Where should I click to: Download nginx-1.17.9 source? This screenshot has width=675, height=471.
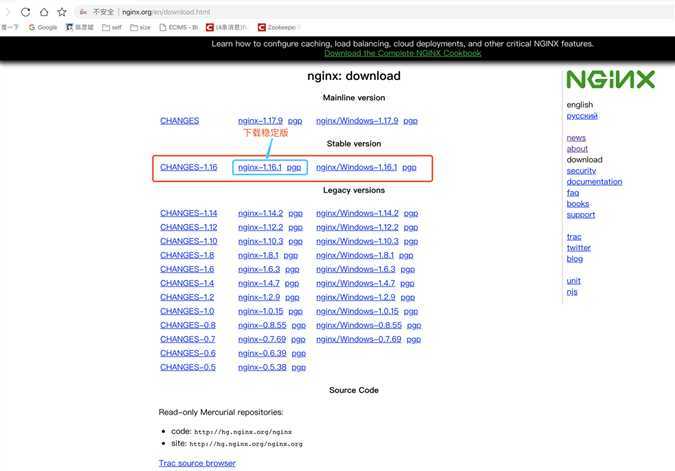point(260,121)
